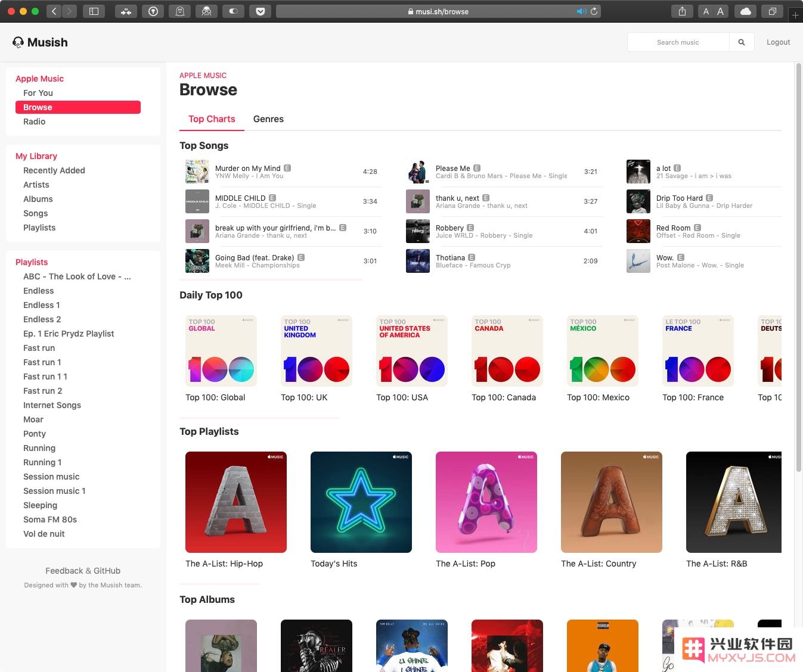Click Thotiana song title
Image resolution: width=803 pixels, height=672 pixels.
click(x=450, y=257)
